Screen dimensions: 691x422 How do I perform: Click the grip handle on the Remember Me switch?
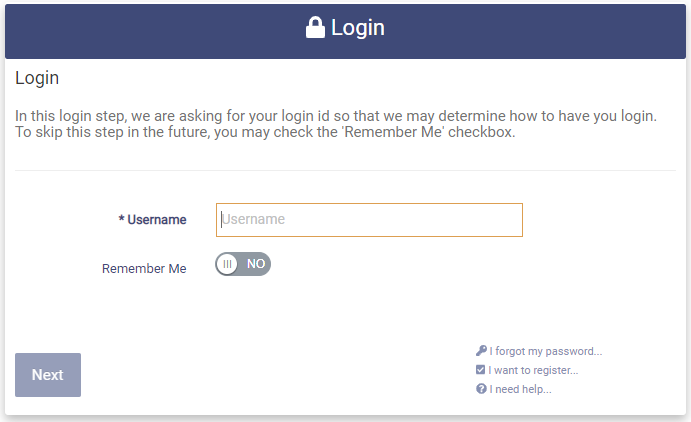pyautogui.click(x=228, y=264)
